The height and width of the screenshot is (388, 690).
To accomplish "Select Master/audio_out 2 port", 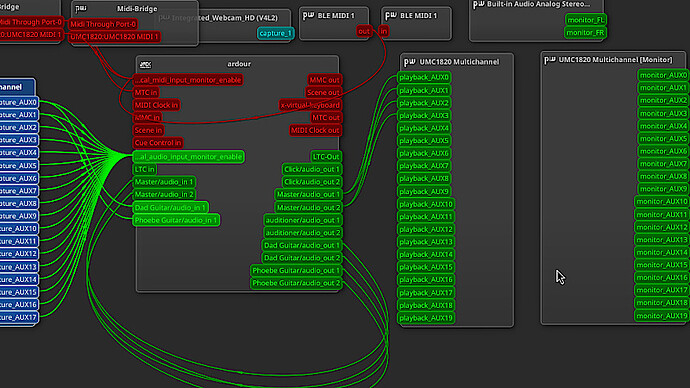I will (x=308, y=207).
